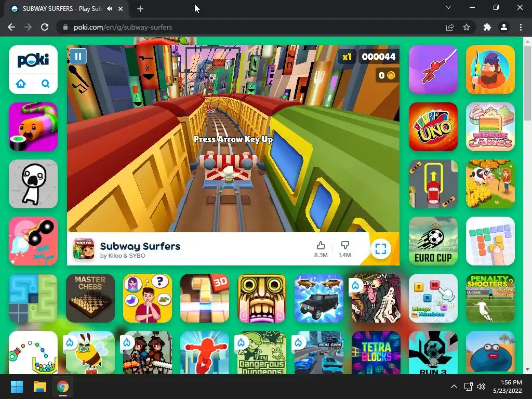Open the red stickman swinging game tile
The image size is (532, 399).
[433, 70]
